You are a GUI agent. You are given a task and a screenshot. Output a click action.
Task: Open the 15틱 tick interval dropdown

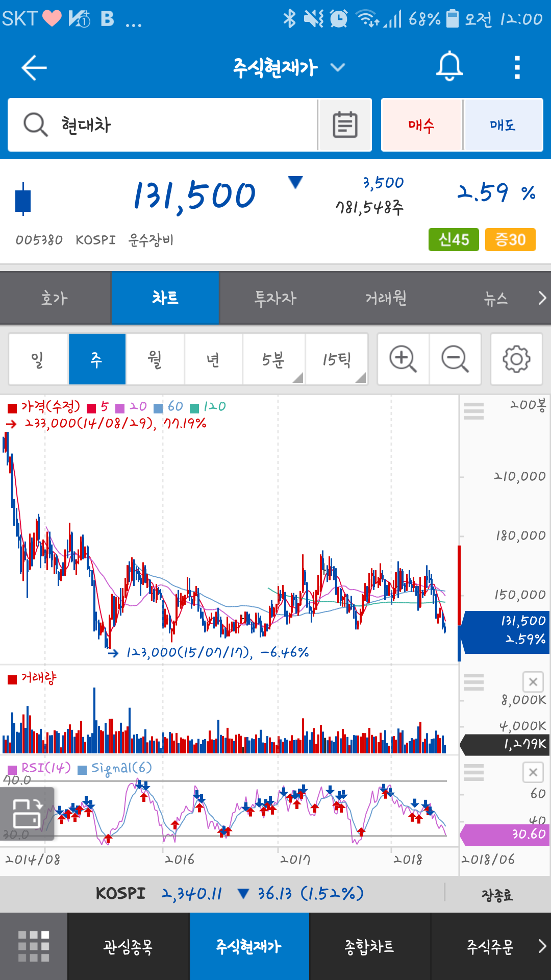337,359
